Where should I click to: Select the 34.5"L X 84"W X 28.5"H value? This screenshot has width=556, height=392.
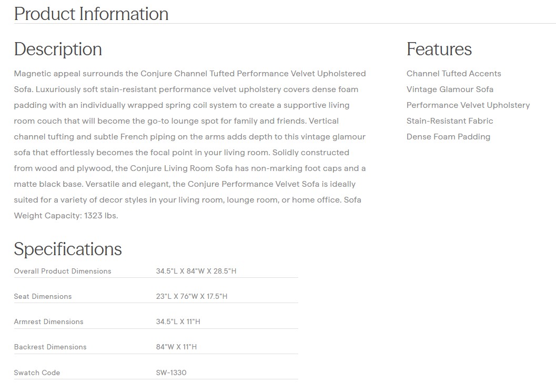point(196,271)
